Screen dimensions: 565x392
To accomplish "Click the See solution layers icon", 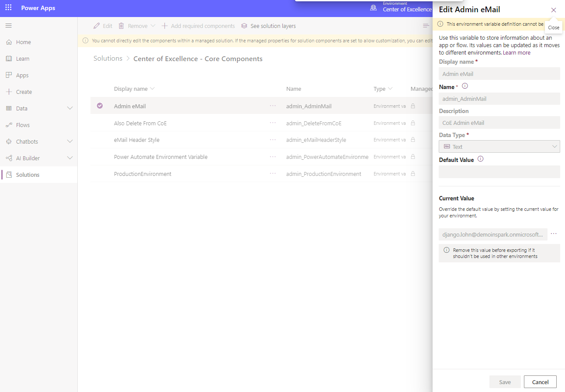I will tap(244, 26).
